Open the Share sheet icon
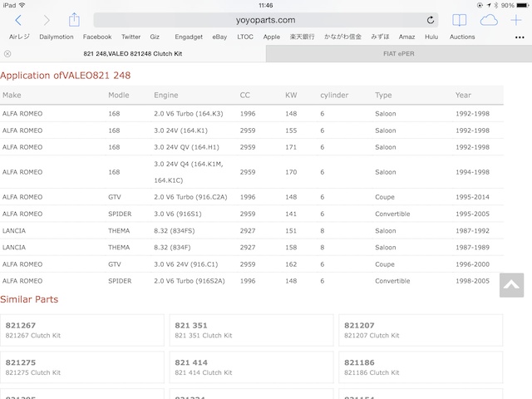 pyautogui.click(x=74, y=20)
